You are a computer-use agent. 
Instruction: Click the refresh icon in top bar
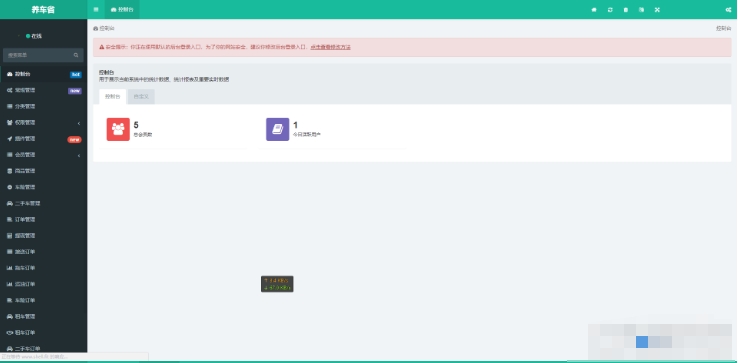point(610,9)
